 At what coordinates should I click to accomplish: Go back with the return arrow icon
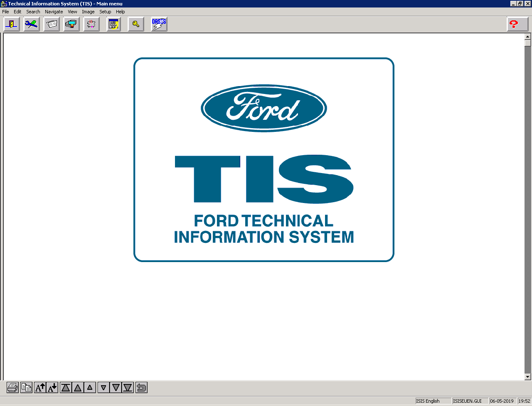click(141, 388)
